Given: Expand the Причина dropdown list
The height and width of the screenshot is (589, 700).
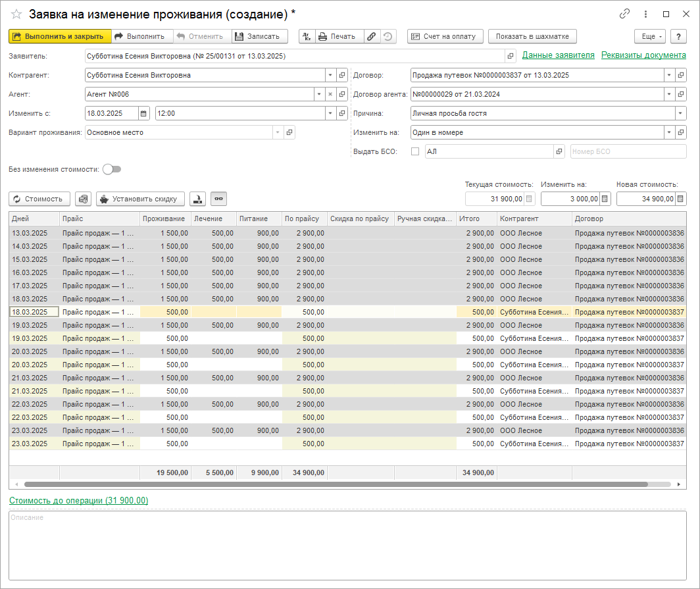Looking at the screenshot, I should pyautogui.click(x=680, y=113).
